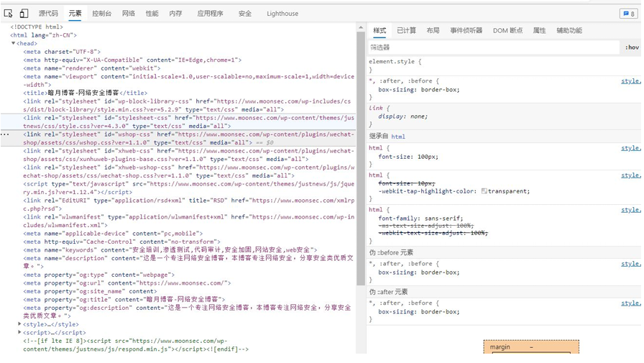This screenshot has height=363, width=644.
Task: Click the font-family: sans-serif declaration
Action: point(420,218)
